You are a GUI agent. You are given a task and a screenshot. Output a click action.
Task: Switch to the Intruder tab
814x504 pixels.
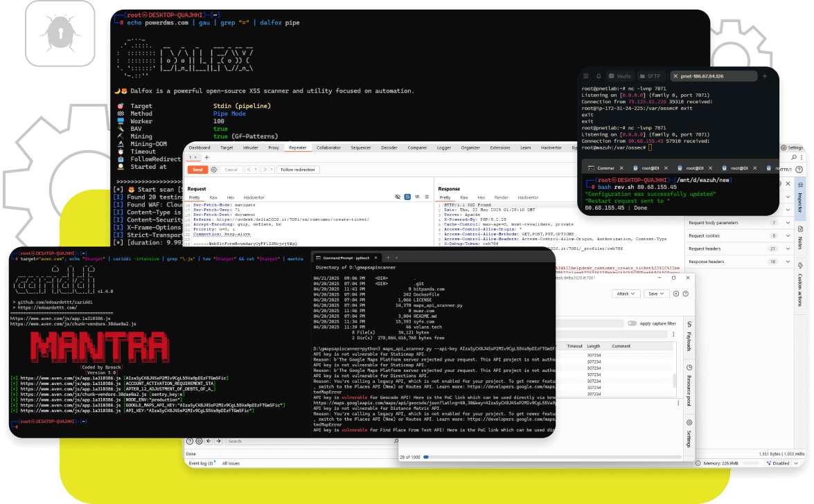point(250,148)
